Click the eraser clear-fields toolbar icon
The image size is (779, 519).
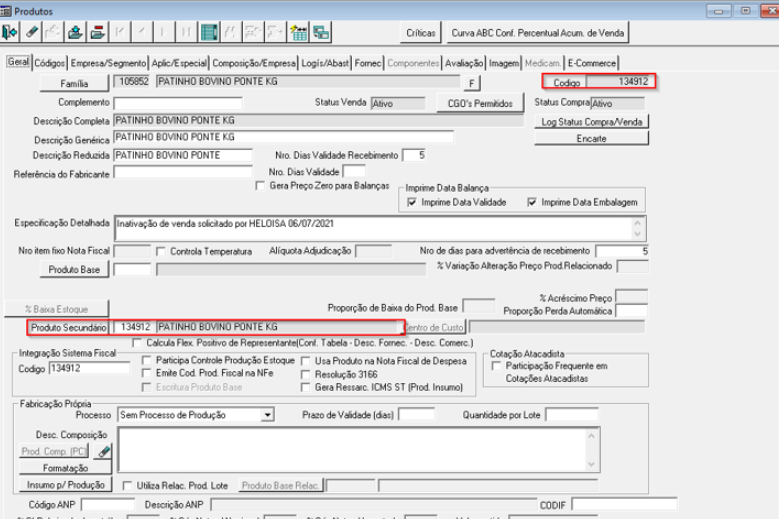(32, 32)
